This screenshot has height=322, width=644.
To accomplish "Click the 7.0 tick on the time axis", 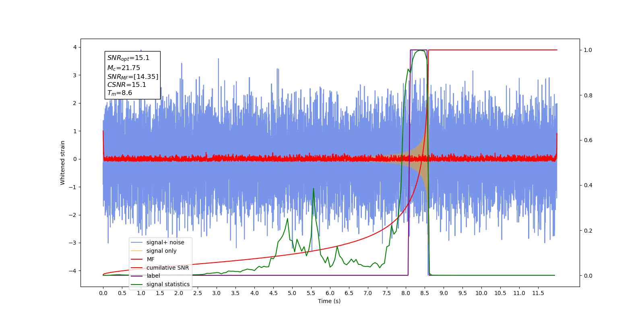I will 368,293.
